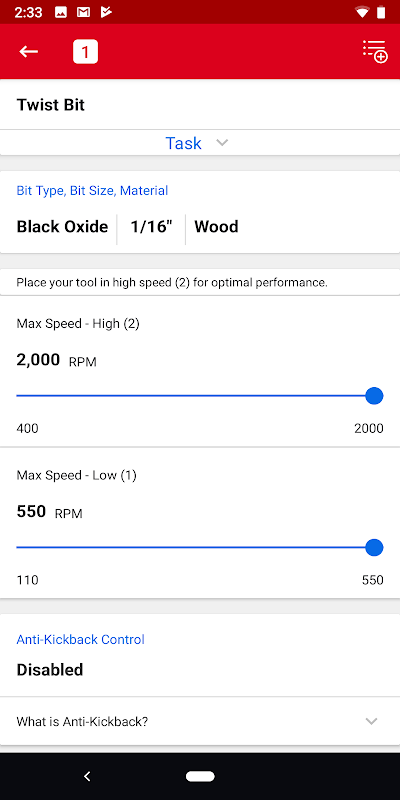Tap the Bit Type, Bit Size, Material link

pos(92,191)
